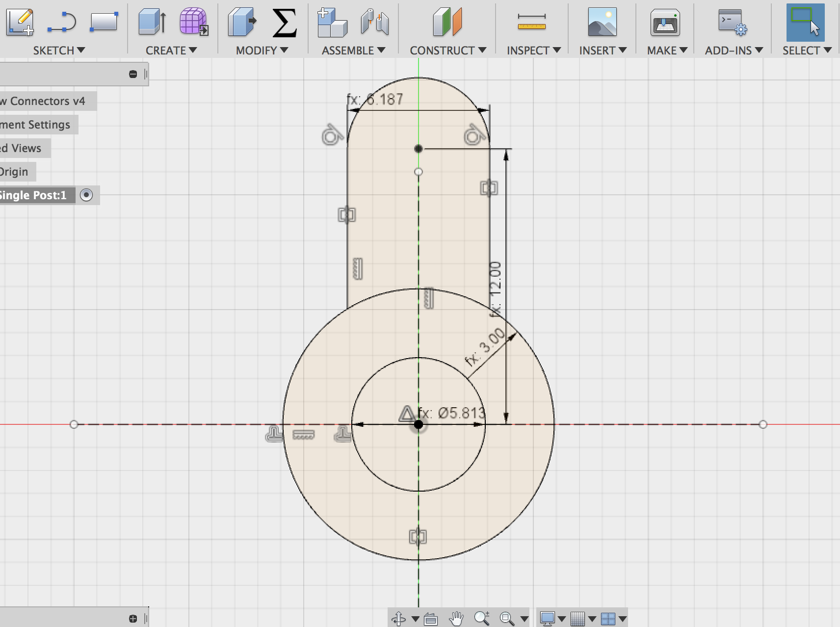840x627 pixels.
Task: Collapse the browser panel minus button
Action: [x=133, y=74]
